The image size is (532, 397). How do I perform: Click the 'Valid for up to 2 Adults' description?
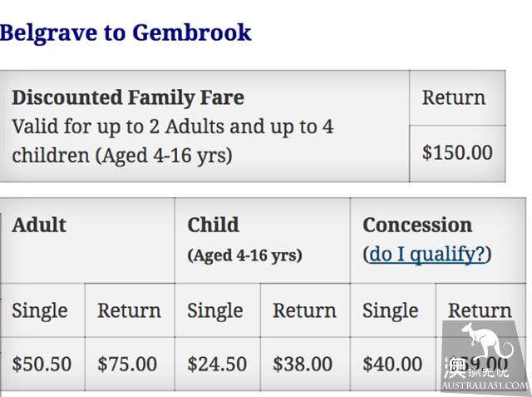click(x=173, y=141)
